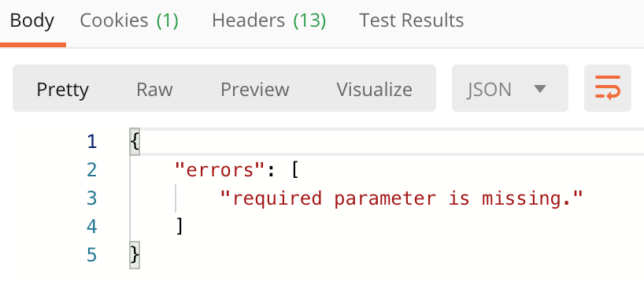Select the Pretty view mode

point(62,89)
